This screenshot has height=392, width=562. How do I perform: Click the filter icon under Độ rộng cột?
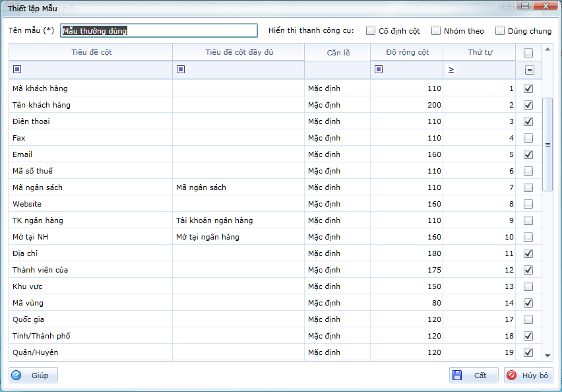379,69
